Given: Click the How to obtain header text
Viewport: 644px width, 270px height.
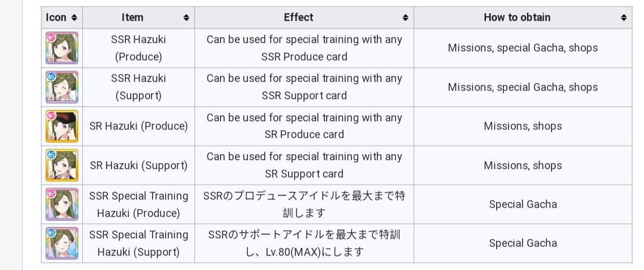Looking at the screenshot, I should click(517, 18).
